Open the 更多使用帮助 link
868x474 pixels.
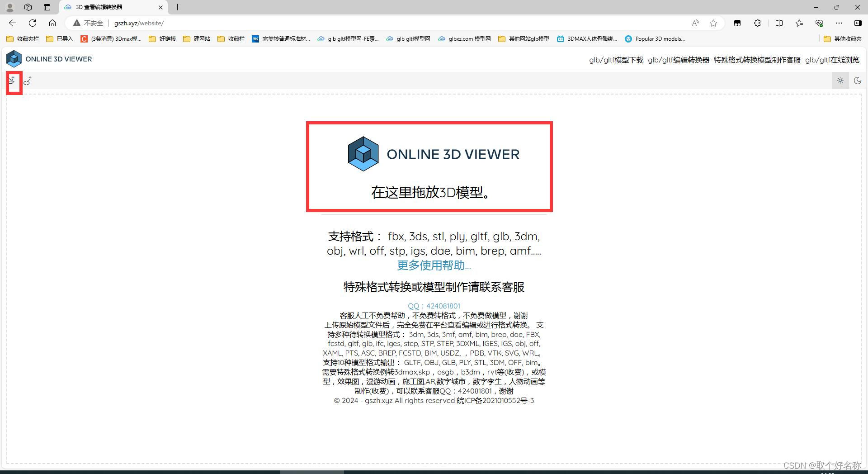pos(434,265)
